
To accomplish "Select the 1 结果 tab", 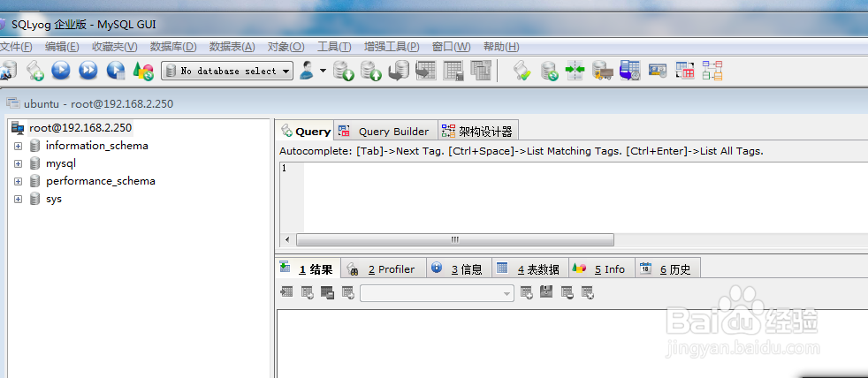I will (308, 269).
